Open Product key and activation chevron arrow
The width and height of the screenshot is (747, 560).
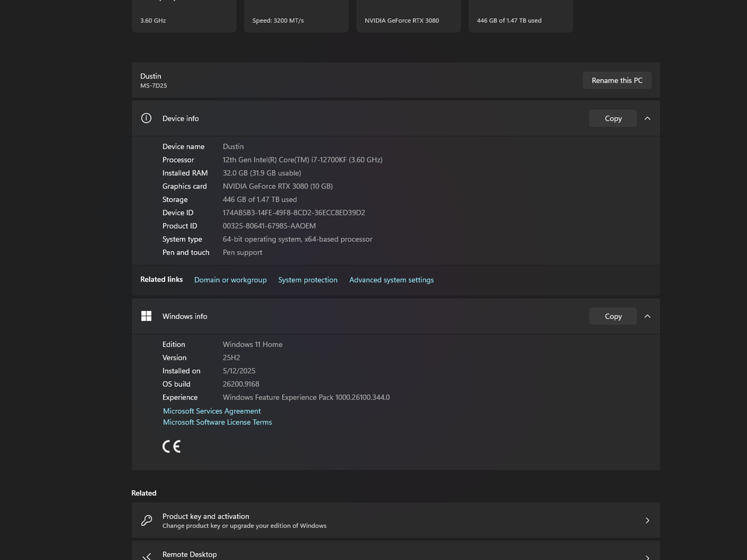(647, 520)
